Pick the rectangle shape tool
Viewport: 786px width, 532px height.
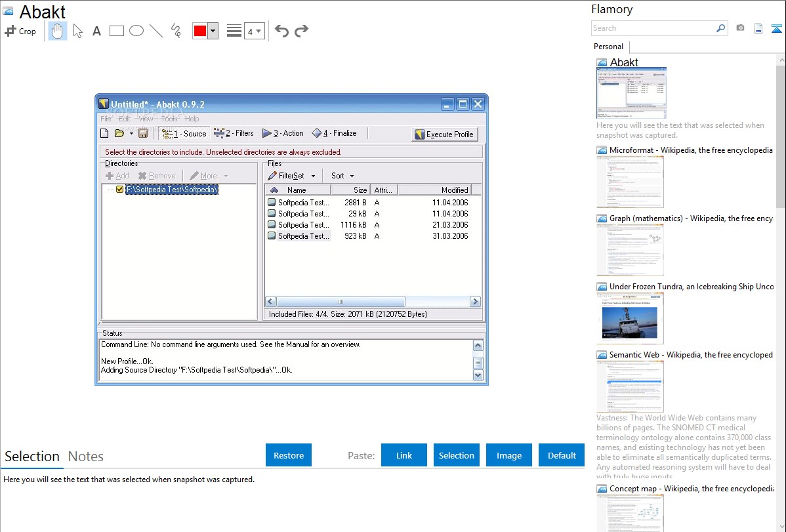(x=117, y=31)
